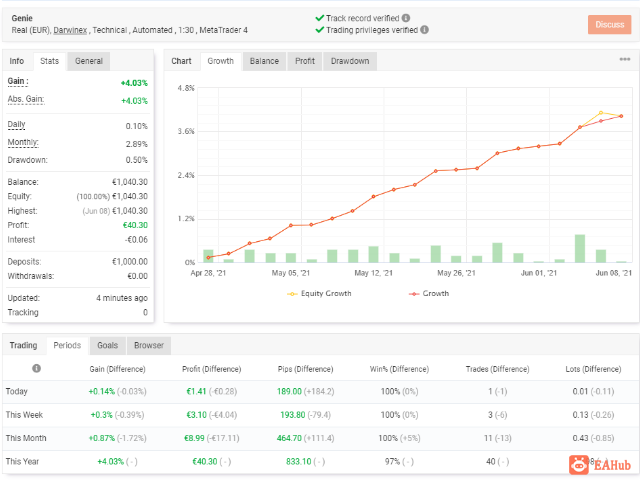This screenshot has width=640, height=480.
Task: Click the EAHub logo icon
Action: pos(579,465)
